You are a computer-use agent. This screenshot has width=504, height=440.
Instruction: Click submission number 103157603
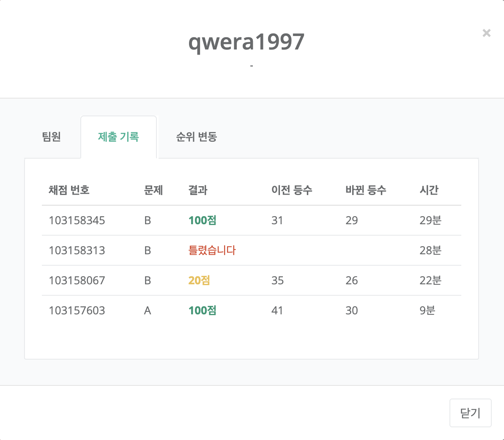(77, 311)
